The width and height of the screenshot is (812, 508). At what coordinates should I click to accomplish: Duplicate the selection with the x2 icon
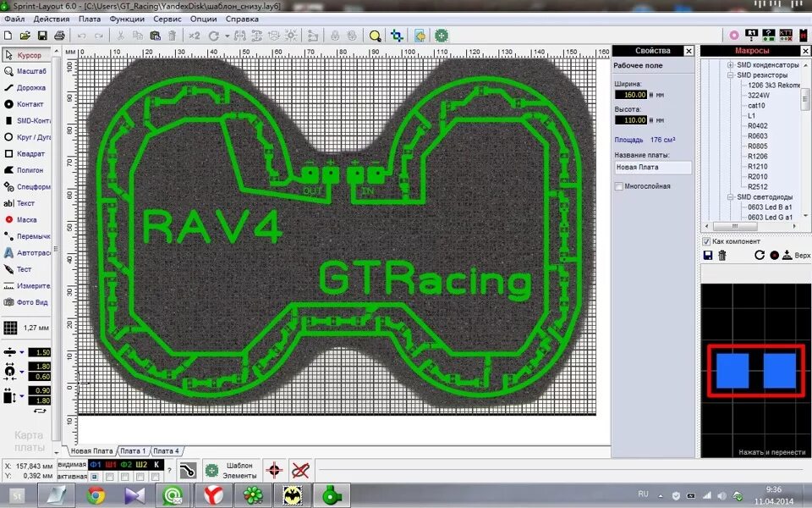pos(195,36)
